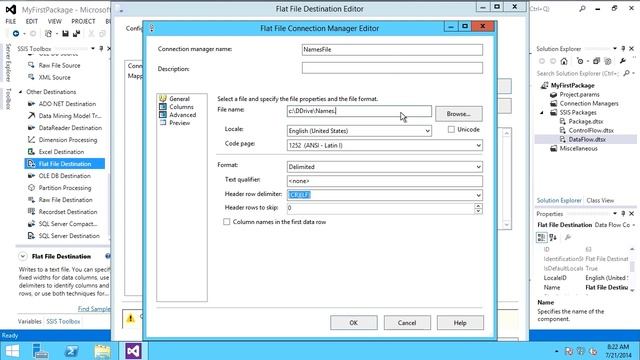The width and height of the screenshot is (640, 360).
Task: Click Cancel in connection manager editor
Action: coord(407,322)
